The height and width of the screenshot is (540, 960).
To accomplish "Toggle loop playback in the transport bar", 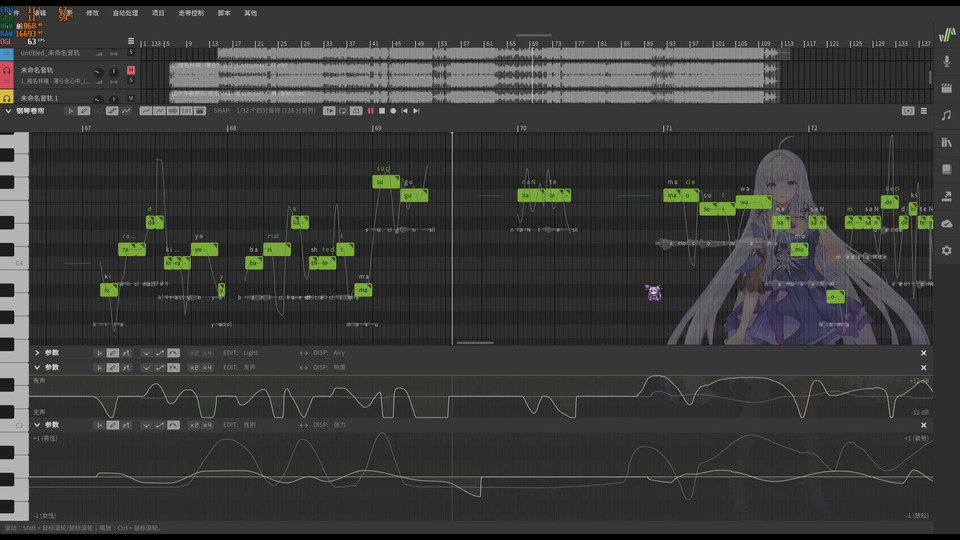I will (x=342, y=111).
